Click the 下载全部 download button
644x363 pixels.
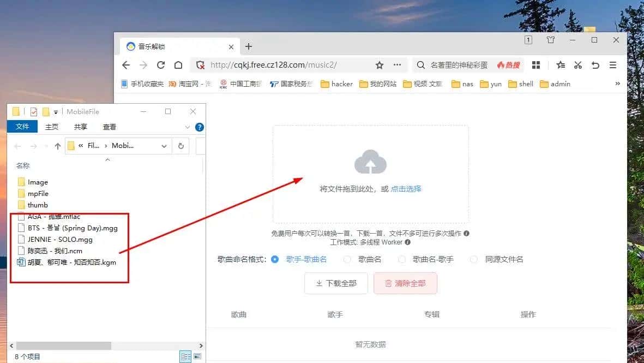click(x=336, y=283)
